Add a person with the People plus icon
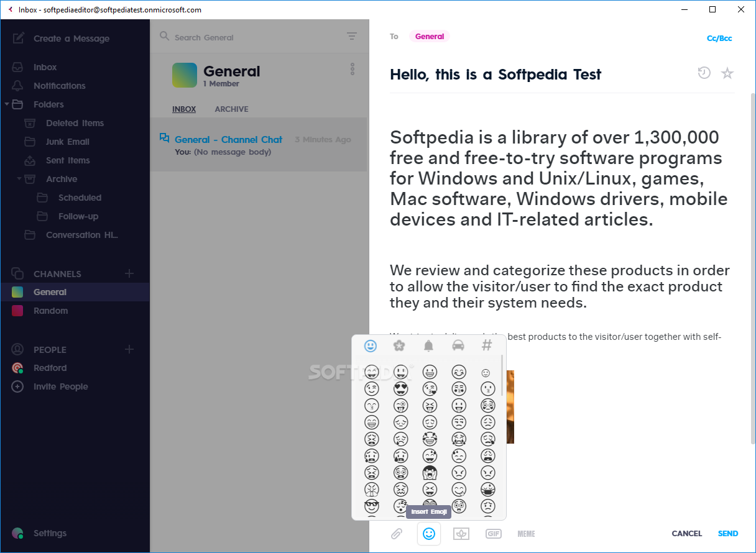756x553 pixels. point(129,349)
